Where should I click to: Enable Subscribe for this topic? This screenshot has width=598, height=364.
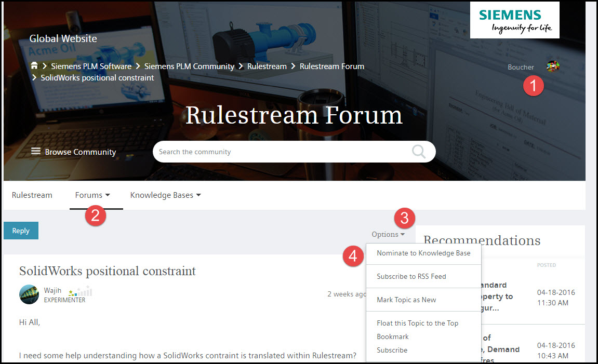coord(392,350)
